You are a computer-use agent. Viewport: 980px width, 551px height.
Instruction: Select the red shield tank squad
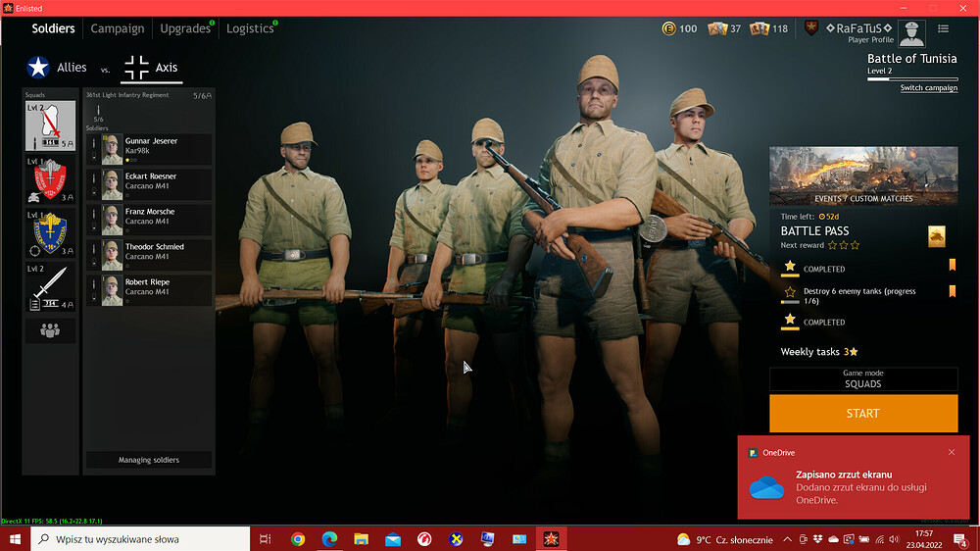coord(50,179)
